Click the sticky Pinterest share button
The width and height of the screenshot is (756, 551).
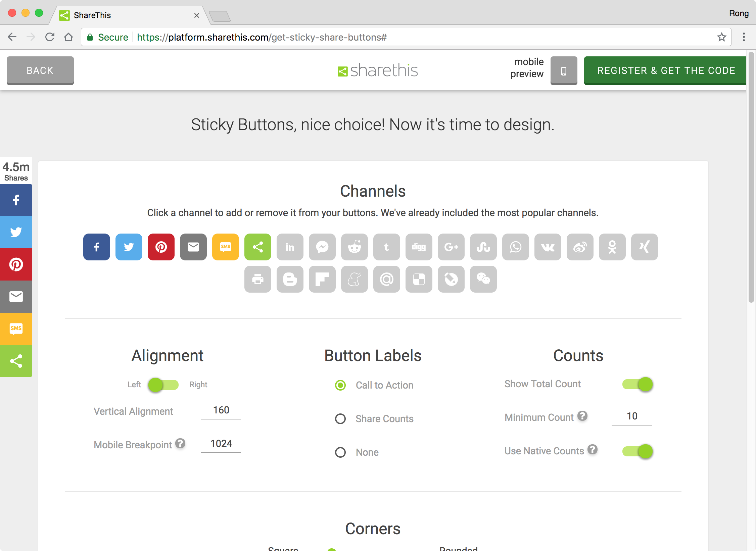coord(16,264)
